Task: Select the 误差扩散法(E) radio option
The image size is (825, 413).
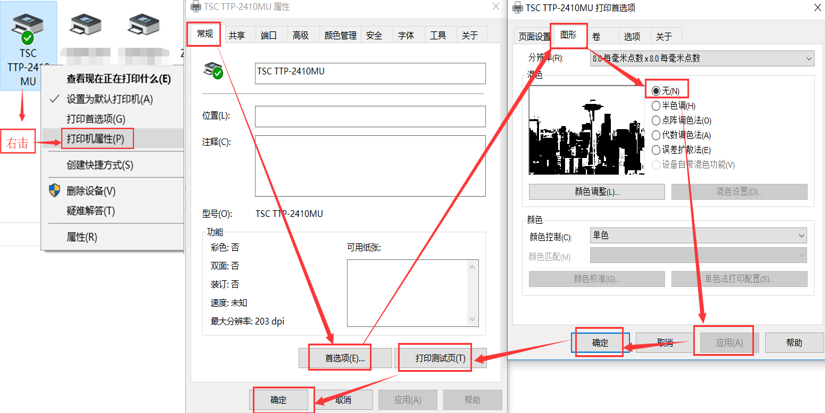Action: (656, 149)
